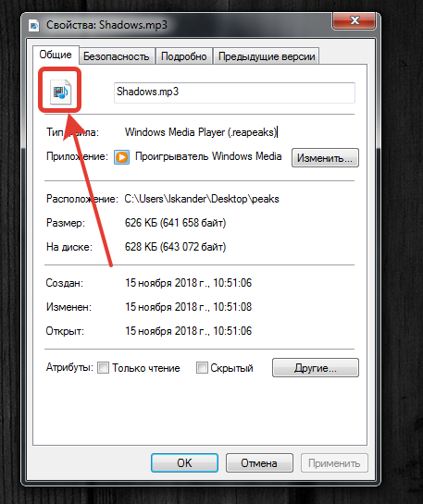
Task: Click the Атрибуты label
Action: (x=69, y=367)
